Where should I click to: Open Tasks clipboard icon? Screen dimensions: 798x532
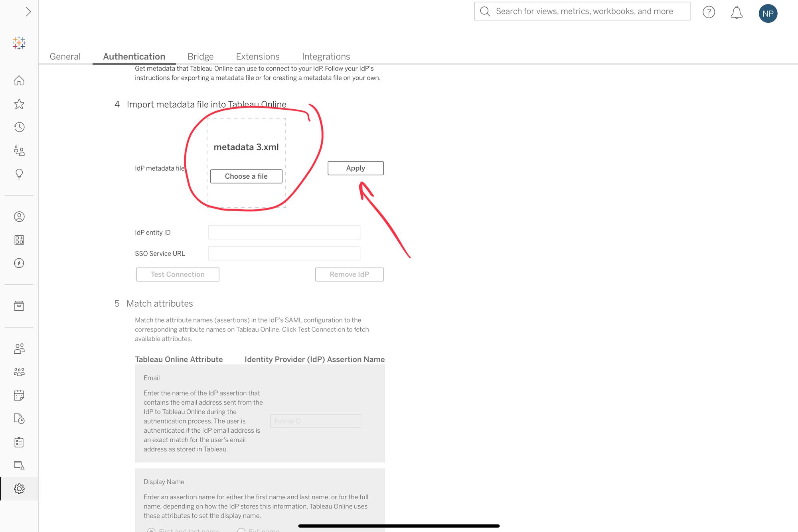tap(19, 442)
